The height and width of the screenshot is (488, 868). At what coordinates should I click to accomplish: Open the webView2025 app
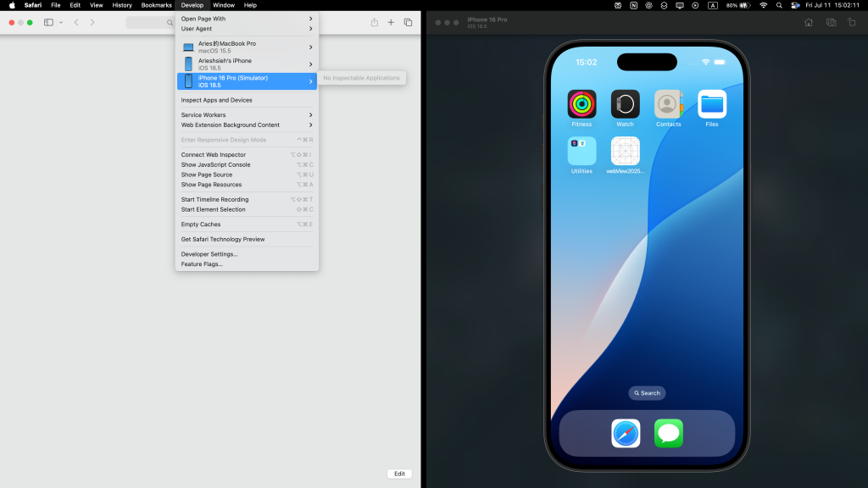click(x=625, y=151)
